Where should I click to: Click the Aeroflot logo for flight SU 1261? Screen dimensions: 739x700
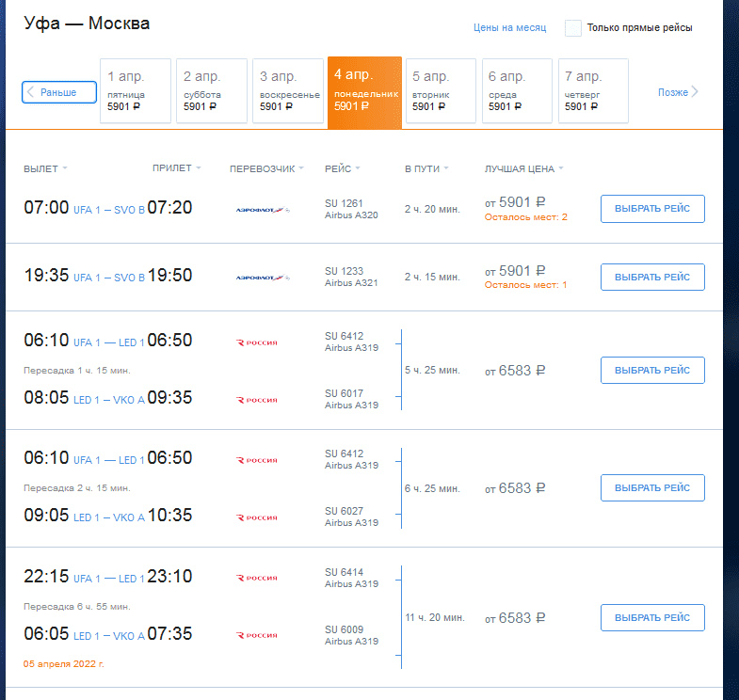263,210
